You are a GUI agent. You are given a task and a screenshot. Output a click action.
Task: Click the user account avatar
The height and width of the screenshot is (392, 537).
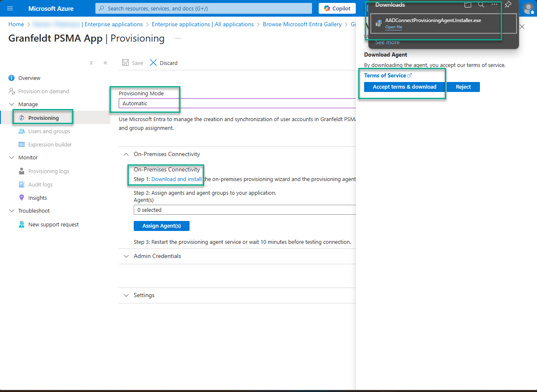[528, 8]
